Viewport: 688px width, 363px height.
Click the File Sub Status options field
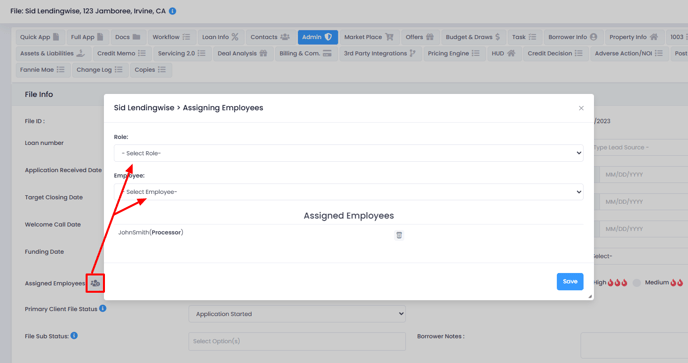coord(297,341)
